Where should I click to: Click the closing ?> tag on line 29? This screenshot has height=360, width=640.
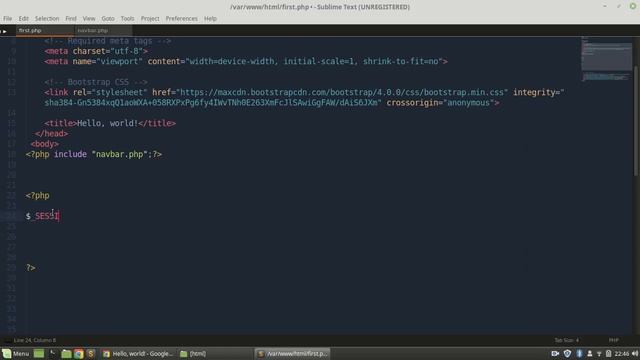[31, 268]
